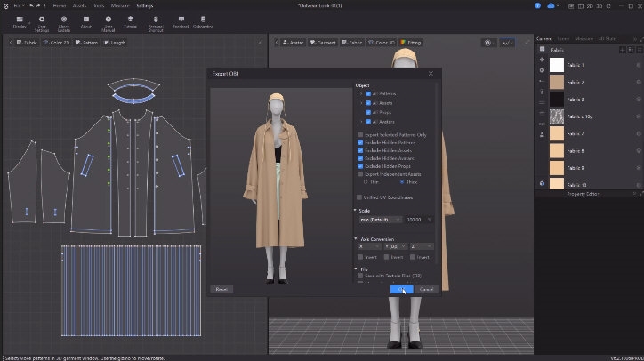Viewport: 644px width, 361px height.
Task: Select the Fitting tab in 3D window
Action: 411,43
